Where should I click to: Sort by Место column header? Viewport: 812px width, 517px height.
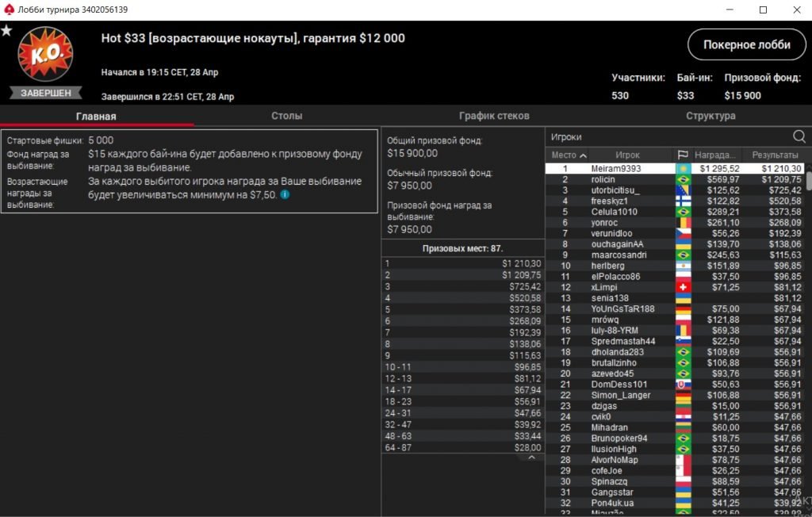tap(569, 155)
